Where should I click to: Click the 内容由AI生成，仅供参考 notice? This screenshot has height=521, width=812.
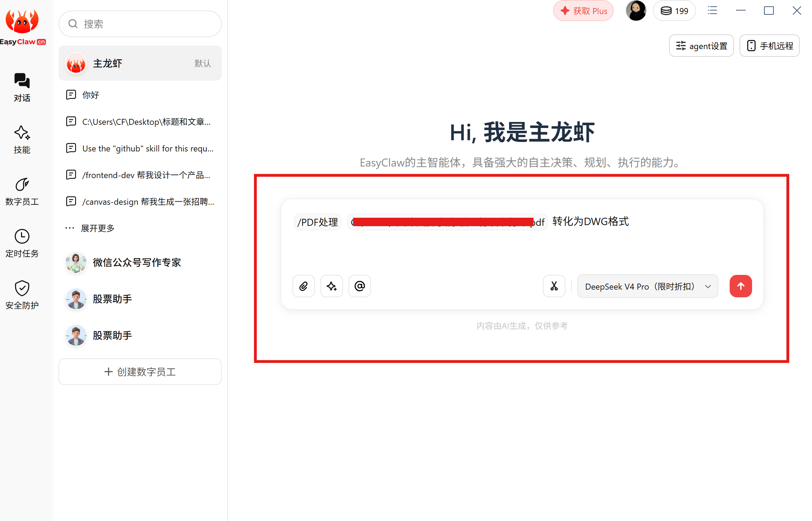click(x=522, y=326)
